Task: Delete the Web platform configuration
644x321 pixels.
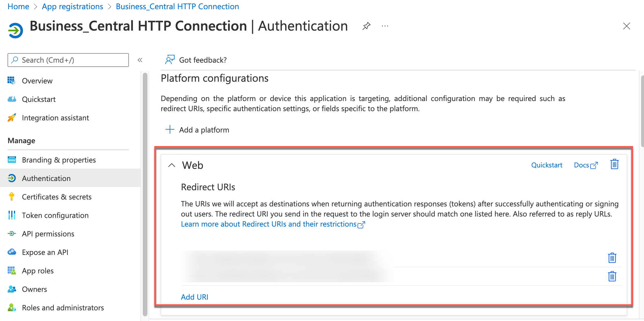Action: (x=614, y=164)
